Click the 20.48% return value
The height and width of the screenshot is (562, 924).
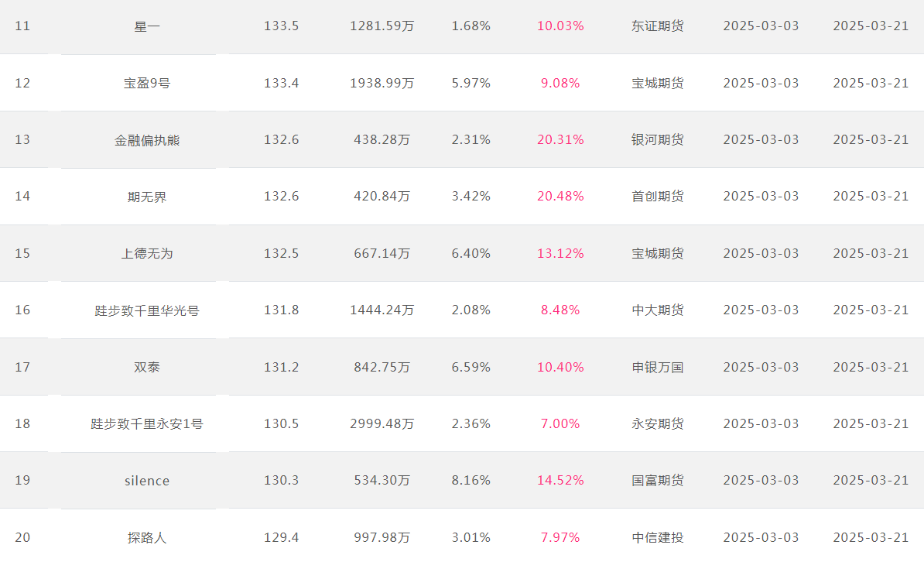point(560,197)
